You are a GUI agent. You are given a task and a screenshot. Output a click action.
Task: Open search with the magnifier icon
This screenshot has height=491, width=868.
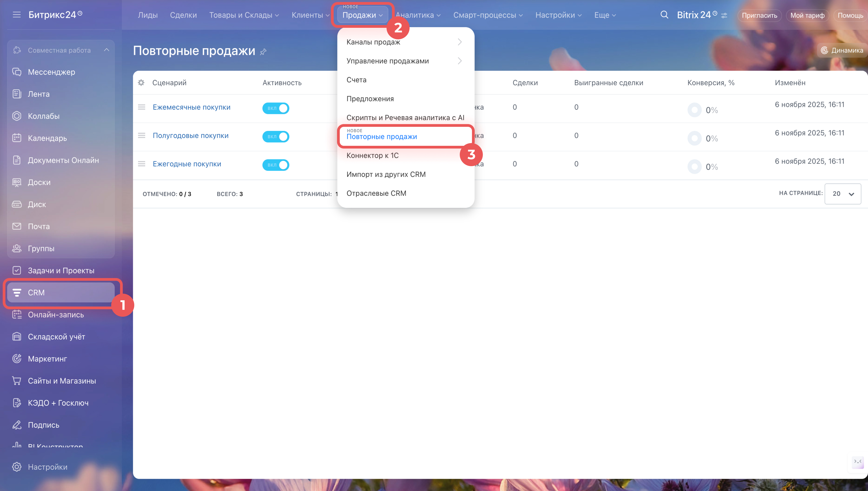(x=664, y=15)
